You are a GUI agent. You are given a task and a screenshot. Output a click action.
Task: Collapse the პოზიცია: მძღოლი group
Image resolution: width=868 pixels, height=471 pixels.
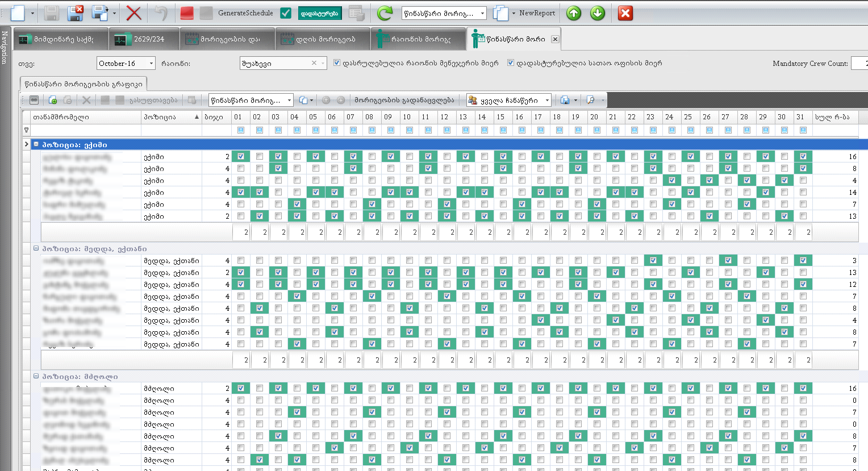pos(36,376)
